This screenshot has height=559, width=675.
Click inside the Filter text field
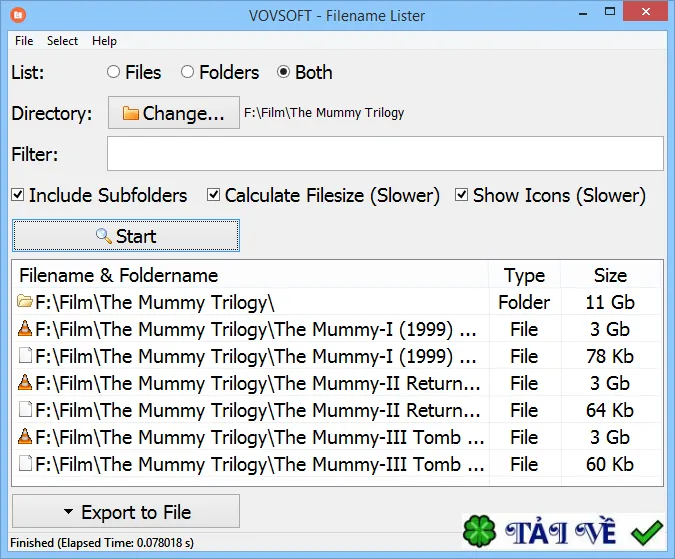[385, 154]
